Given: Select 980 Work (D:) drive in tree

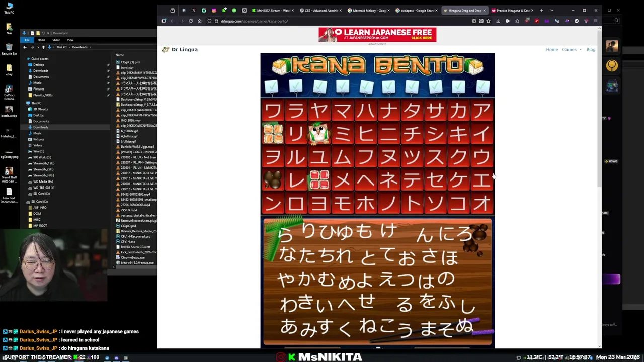Looking at the screenshot, I should click(42, 157).
